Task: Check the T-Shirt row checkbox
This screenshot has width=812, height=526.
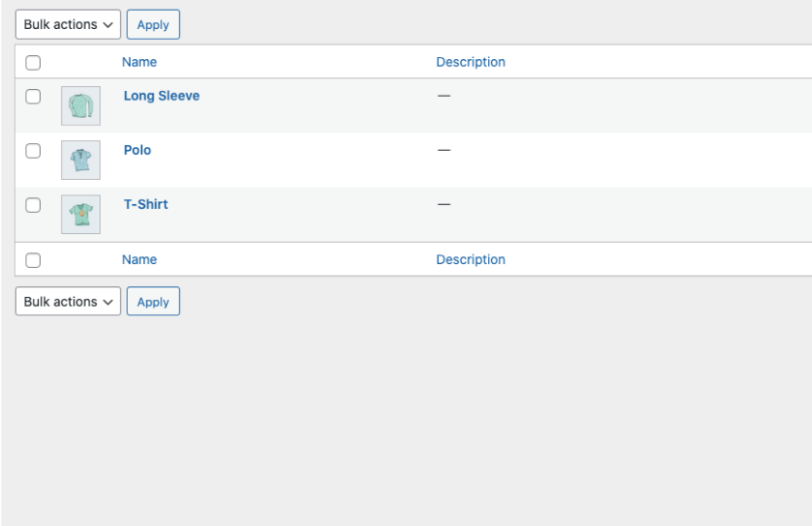Action: pos(33,205)
